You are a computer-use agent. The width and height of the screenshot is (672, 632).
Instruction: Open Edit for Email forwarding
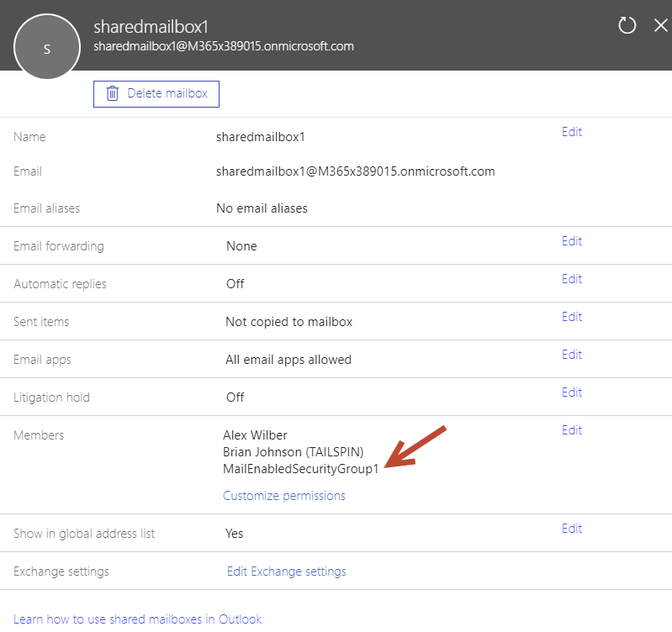[572, 241]
